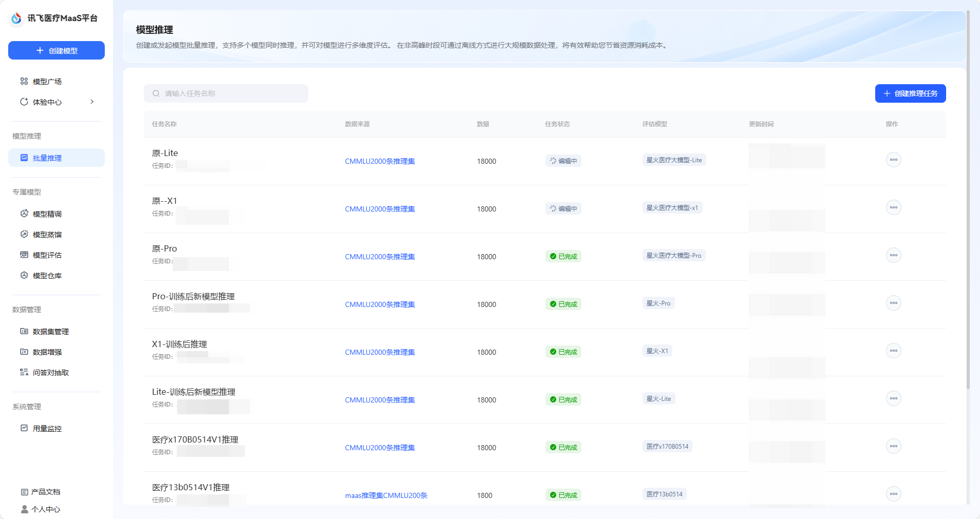Click 星火医疗大模型-x1 model tag
The image size is (980, 519).
[x=672, y=208]
